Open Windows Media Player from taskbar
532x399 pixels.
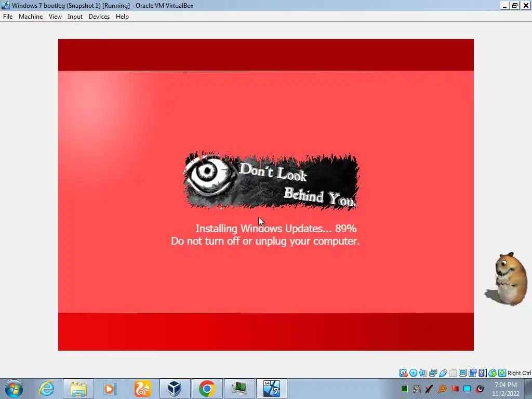click(110, 389)
